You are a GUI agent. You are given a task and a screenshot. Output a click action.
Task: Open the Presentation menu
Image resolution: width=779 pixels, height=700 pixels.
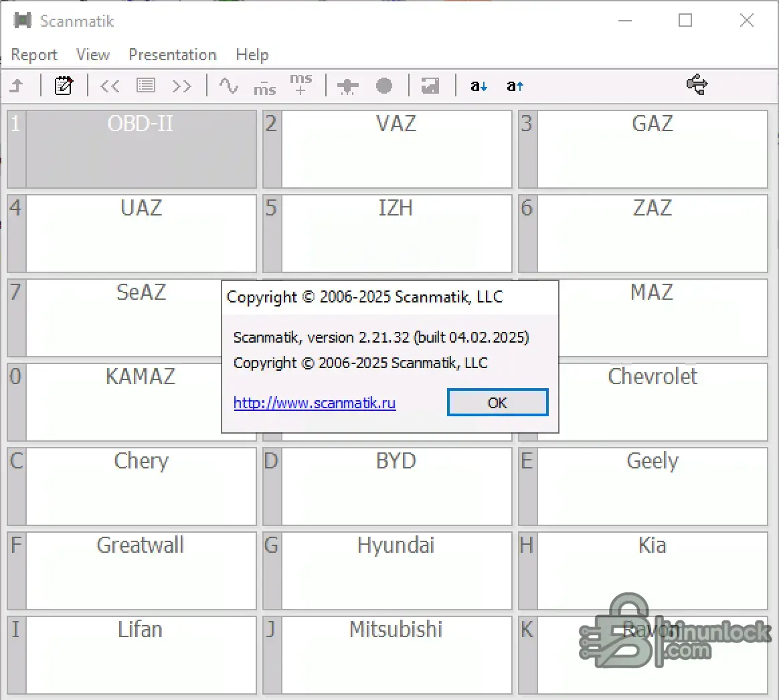(172, 55)
